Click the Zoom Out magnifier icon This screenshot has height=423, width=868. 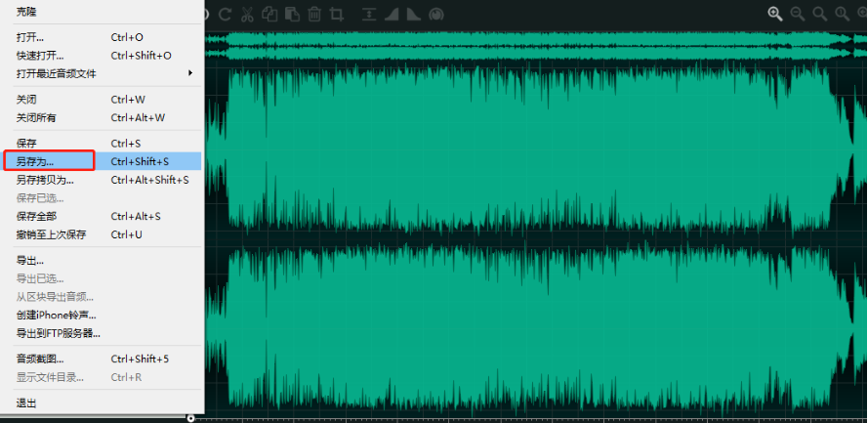[x=798, y=14]
